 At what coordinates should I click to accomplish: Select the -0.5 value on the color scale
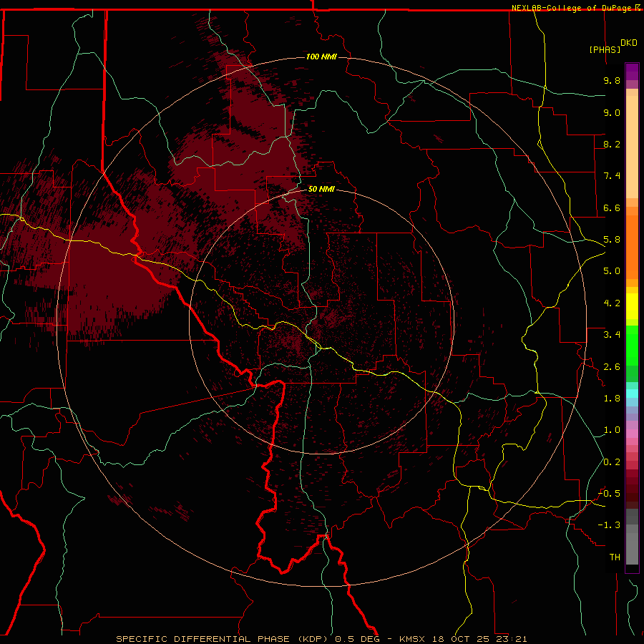click(609, 494)
